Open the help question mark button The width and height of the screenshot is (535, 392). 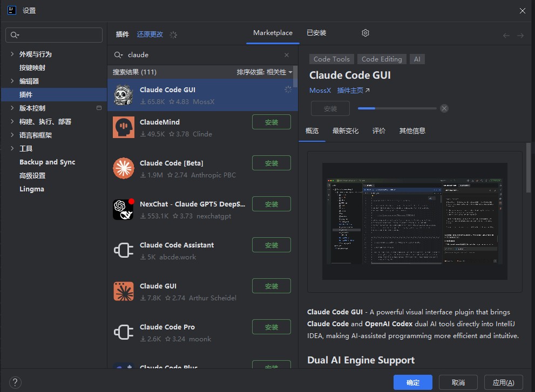tap(15, 382)
